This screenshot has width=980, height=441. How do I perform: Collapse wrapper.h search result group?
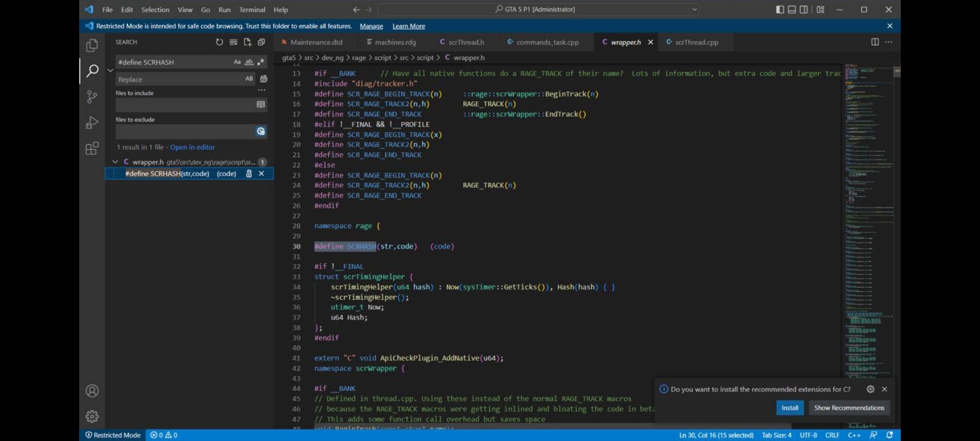[116, 162]
